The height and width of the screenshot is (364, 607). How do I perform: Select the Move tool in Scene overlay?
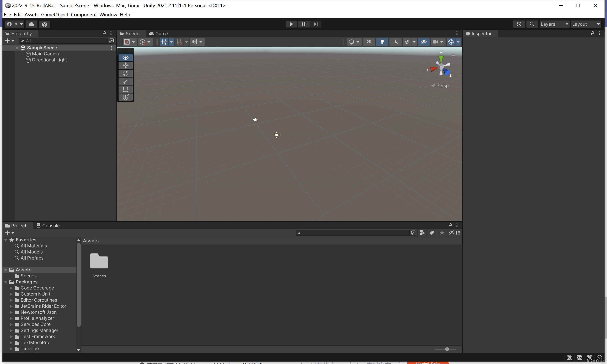pos(125,65)
